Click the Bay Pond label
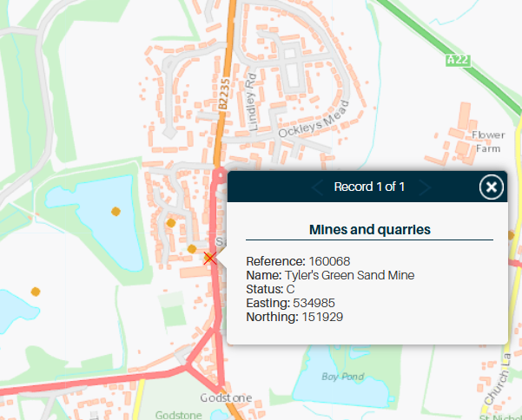 tap(340, 377)
